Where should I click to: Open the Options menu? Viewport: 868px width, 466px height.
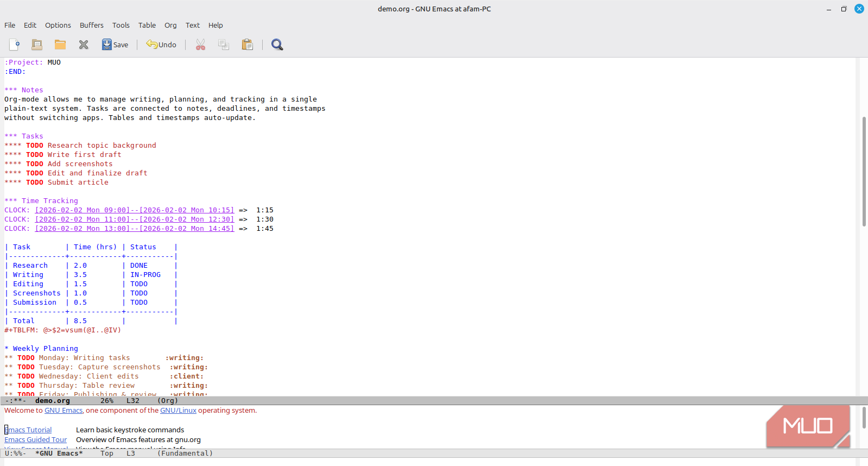click(58, 25)
